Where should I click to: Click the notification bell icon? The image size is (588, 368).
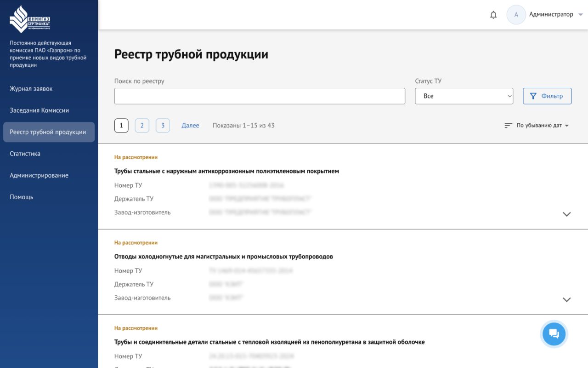[493, 15]
